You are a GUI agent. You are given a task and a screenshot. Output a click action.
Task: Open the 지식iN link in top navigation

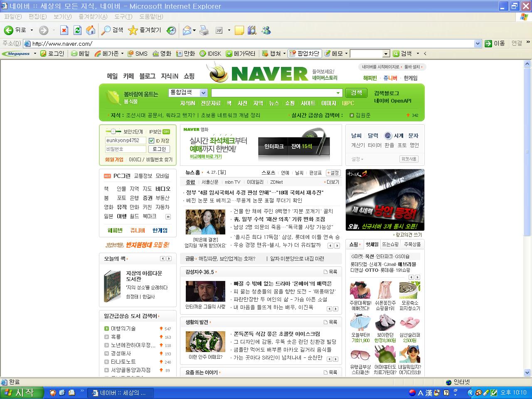[170, 76]
